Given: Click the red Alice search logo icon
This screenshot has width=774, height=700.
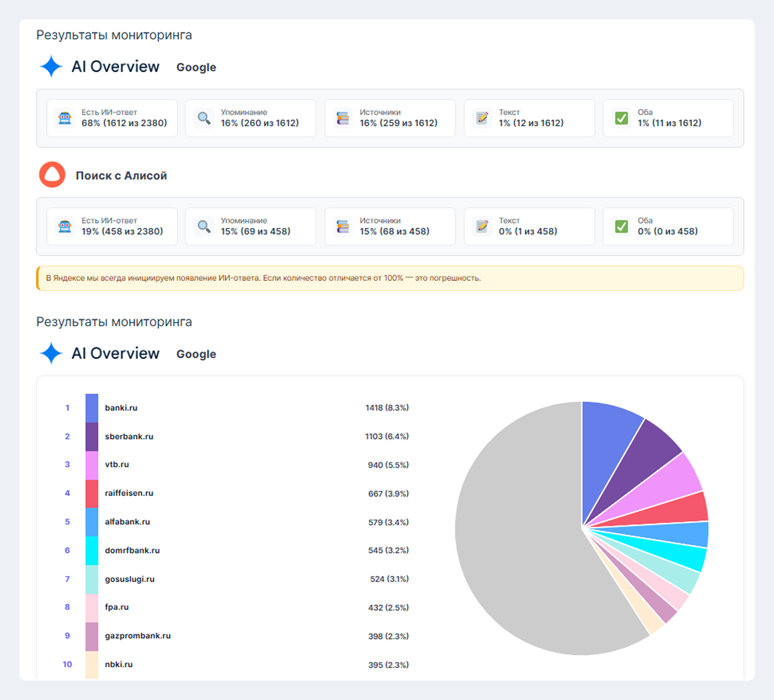Looking at the screenshot, I should 52,175.
